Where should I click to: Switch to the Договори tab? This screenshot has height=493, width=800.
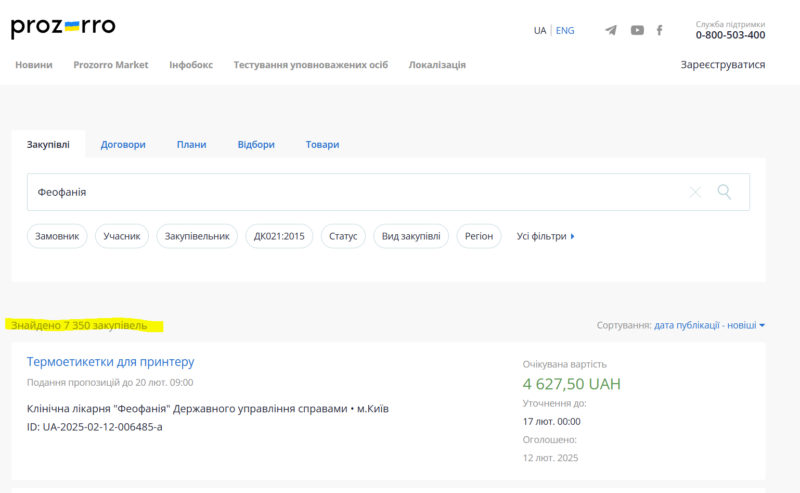(x=123, y=144)
